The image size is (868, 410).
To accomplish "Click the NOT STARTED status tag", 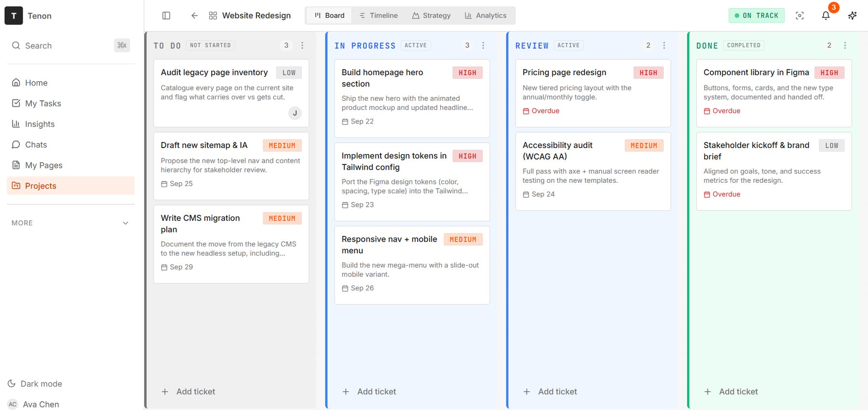I will [210, 45].
